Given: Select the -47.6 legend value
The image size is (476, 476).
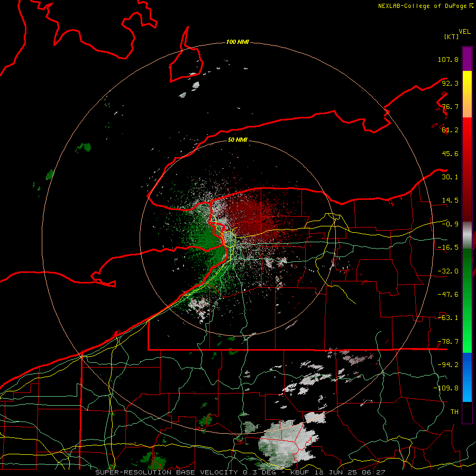Looking at the screenshot, I should [448, 295].
